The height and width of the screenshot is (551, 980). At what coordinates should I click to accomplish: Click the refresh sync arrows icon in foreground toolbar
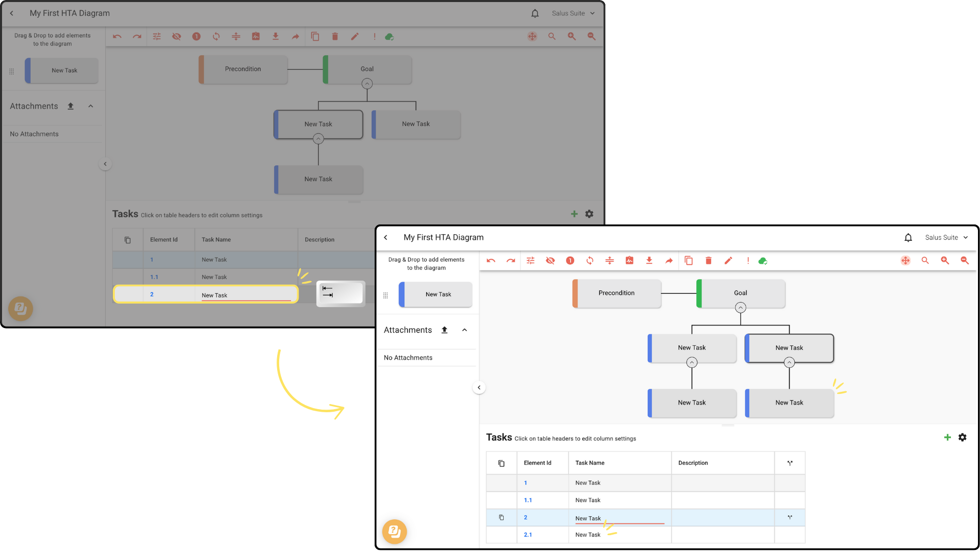click(590, 261)
